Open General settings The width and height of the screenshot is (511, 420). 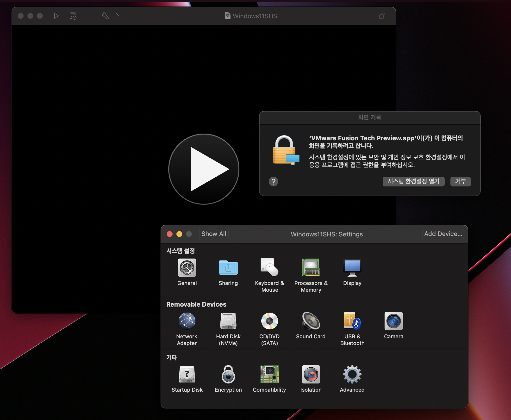tap(187, 268)
